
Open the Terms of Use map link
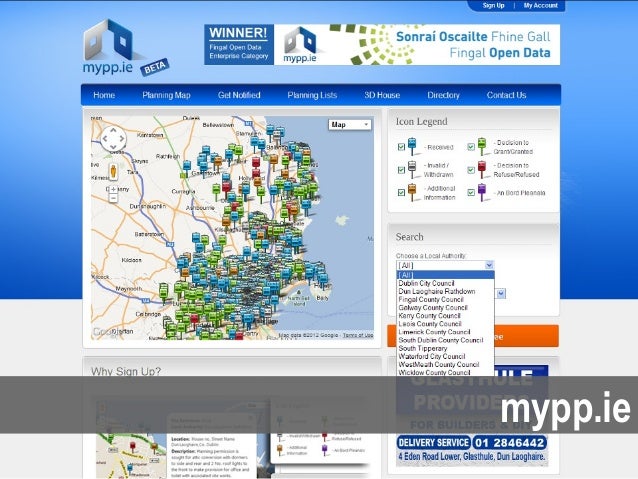[x=358, y=335]
